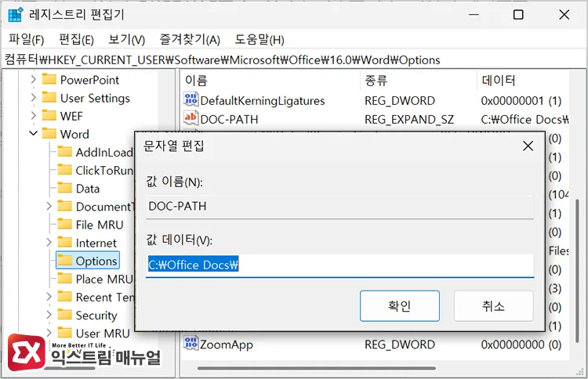The height and width of the screenshot is (379, 588).
Task: Click the 값 데이터 input field
Action: (x=339, y=265)
